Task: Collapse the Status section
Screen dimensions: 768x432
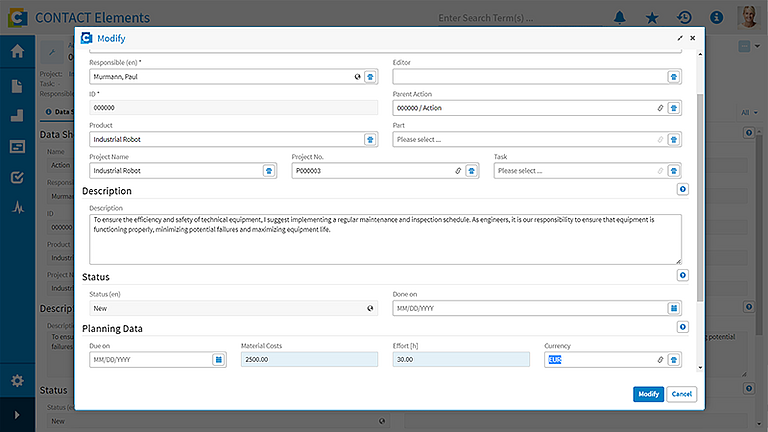Action: point(683,275)
